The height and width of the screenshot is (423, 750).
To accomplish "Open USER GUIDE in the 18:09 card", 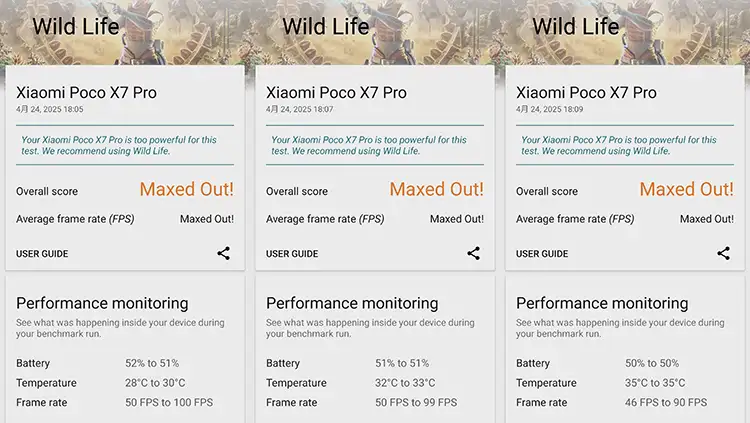I will tap(542, 254).
